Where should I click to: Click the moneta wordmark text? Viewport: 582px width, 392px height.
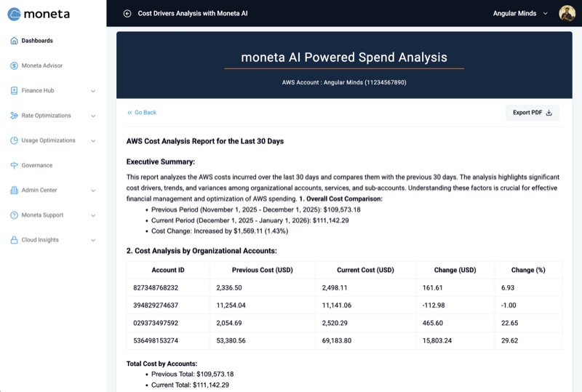47,14
